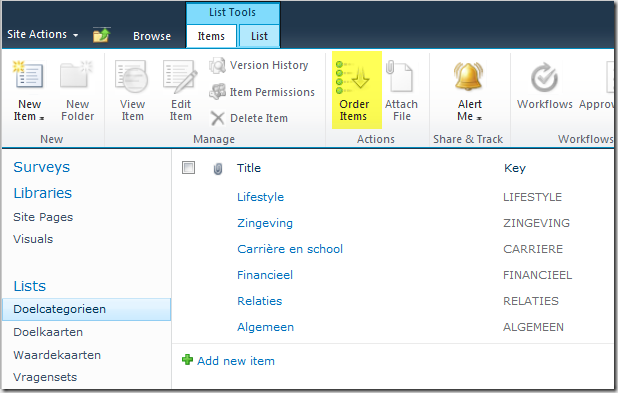Click the Alert Me bell icon
This screenshot has width=618, height=393.
tap(469, 76)
